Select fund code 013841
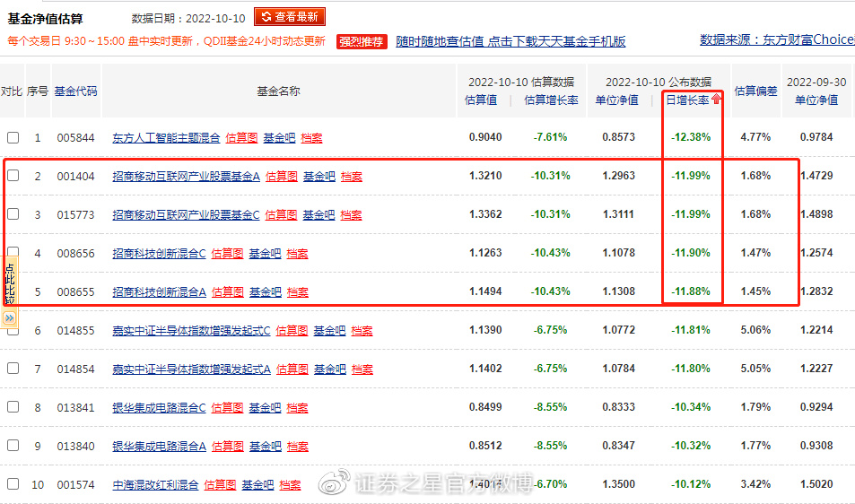This screenshot has height=504, width=855. coord(75,407)
